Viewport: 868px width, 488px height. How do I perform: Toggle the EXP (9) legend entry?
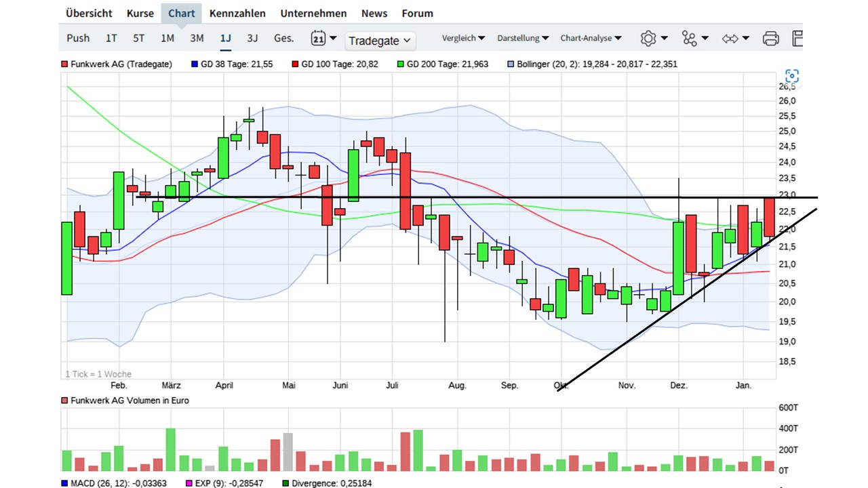pyautogui.click(x=226, y=483)
